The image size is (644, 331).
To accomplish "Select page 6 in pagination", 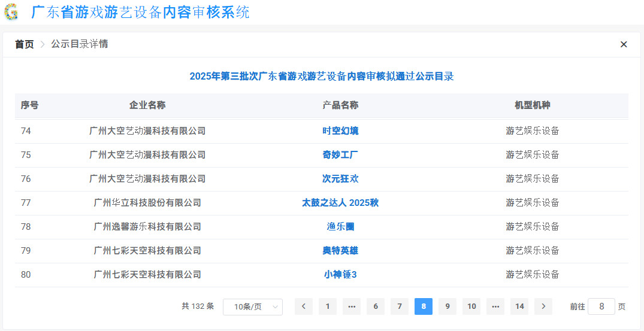I will (x=376, y=306).
